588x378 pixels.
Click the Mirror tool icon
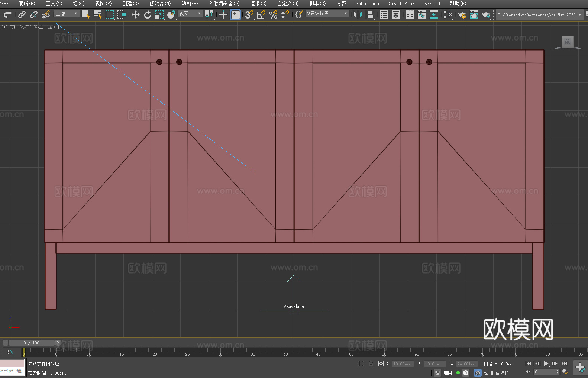[358, 14]
